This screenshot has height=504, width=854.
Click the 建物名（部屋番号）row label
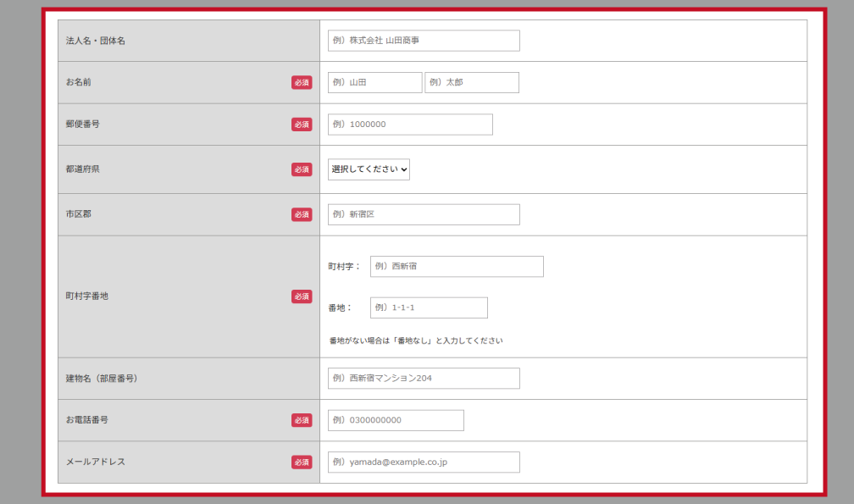[102, 378]
